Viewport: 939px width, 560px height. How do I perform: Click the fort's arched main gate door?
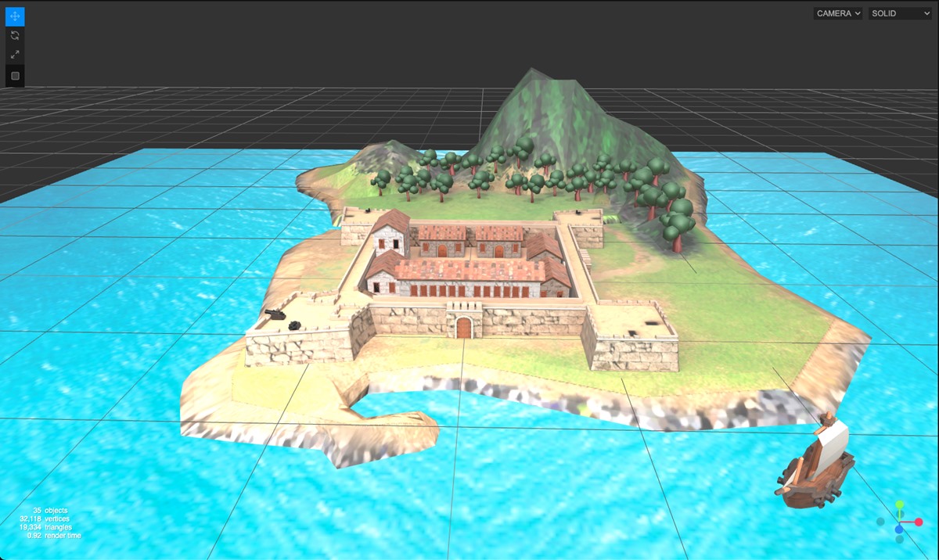(x=464, y=327)
